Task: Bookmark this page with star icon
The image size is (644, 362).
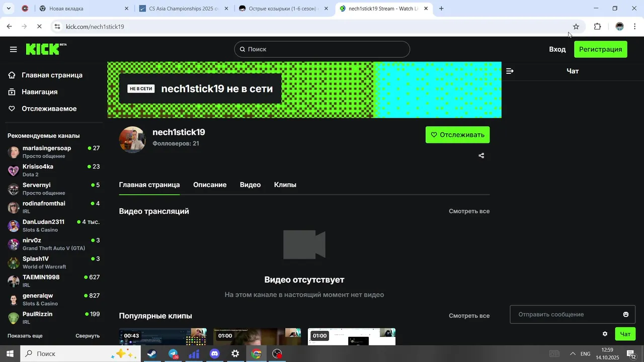Action: tap(576, 27)
